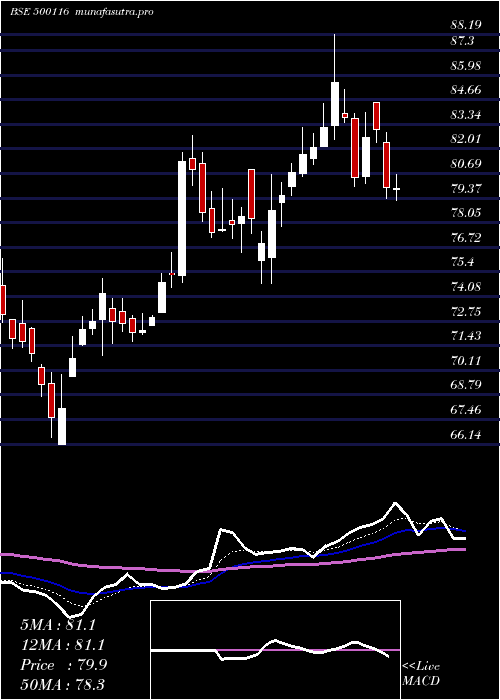The height and width of the screenshot is (700, 500).
Task: Click the BSE 500116 ticker title
Action: pyautogui.click(x=39, y=12)
